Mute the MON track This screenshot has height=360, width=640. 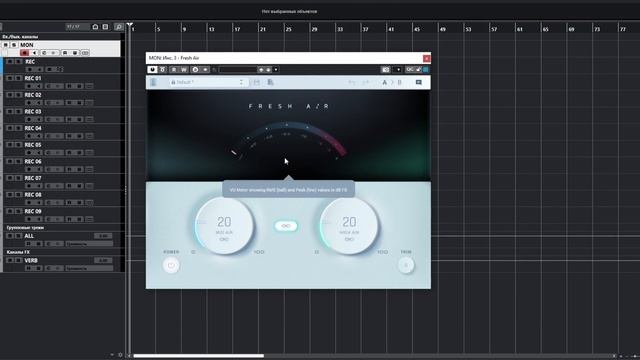point(6,45)
